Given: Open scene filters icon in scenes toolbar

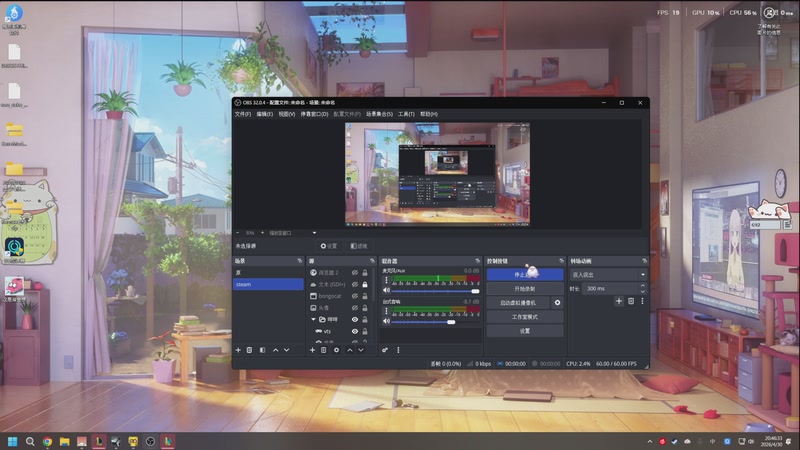Looking at the screenshot, I should pyautogui.click(x=262, y=350).
